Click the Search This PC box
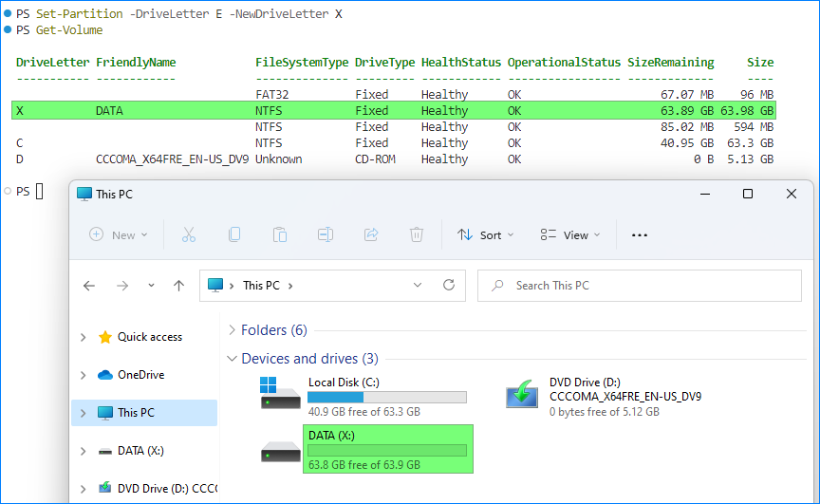Image resolution: width=820 pixels, height=504 pixels. (645, 285)
